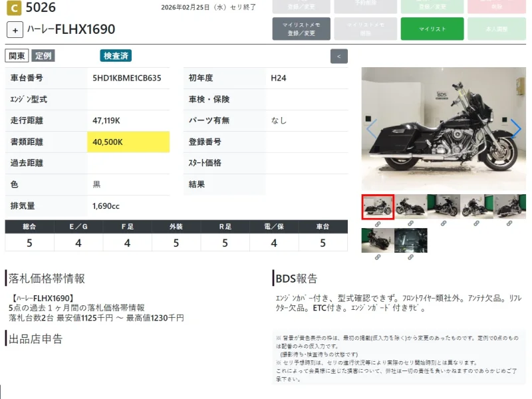Click the H24 first-year value
Viewport: 532px width, 399px height.
[x=279, y=78]
